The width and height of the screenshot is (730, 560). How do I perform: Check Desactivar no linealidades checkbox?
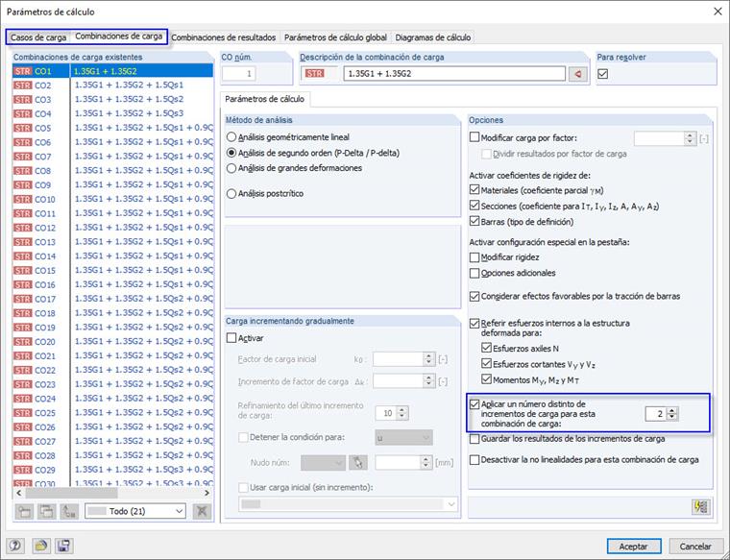pyautogui.click(x=474, y=460)
